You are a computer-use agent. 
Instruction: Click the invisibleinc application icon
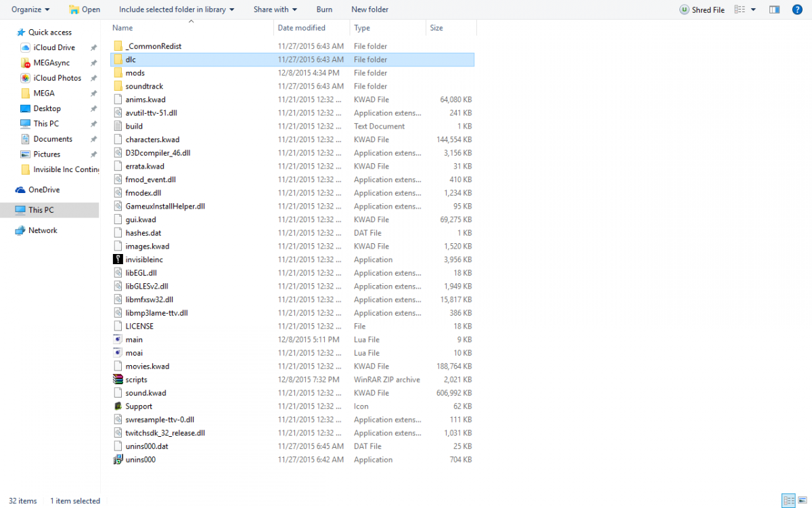pyautogui.click(x=118, y=259)
